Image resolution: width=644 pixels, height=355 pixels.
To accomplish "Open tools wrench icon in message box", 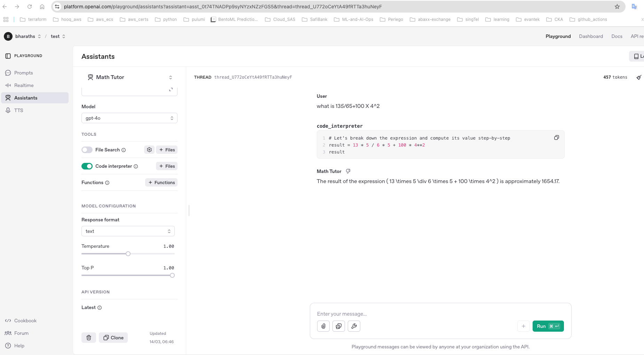I will point(354,326).
